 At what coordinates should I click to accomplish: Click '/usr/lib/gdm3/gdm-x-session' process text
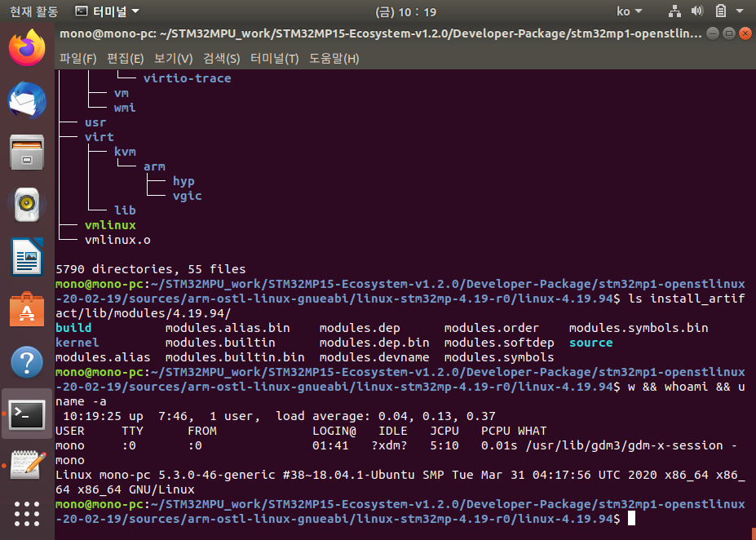[x=624, y=445]
